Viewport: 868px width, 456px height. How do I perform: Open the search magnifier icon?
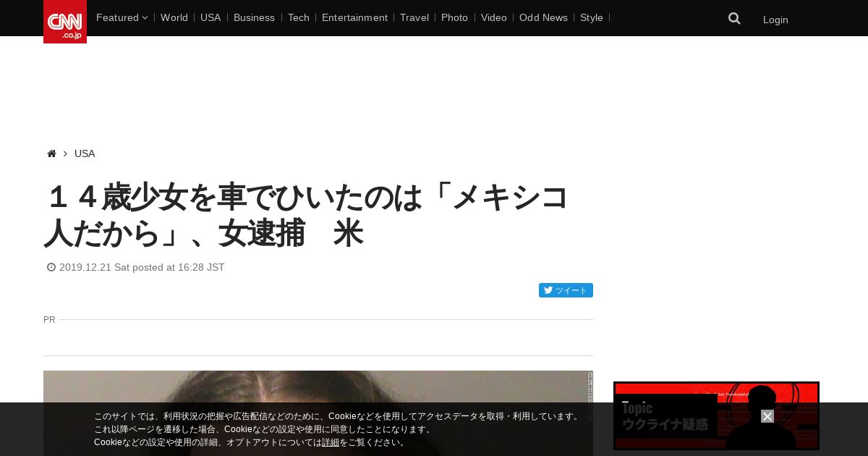734,19
